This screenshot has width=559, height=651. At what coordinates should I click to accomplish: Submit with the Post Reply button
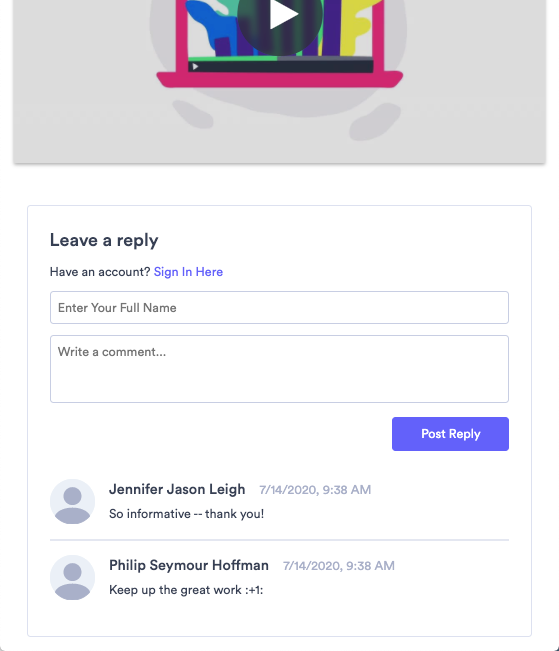click(450, 434)
